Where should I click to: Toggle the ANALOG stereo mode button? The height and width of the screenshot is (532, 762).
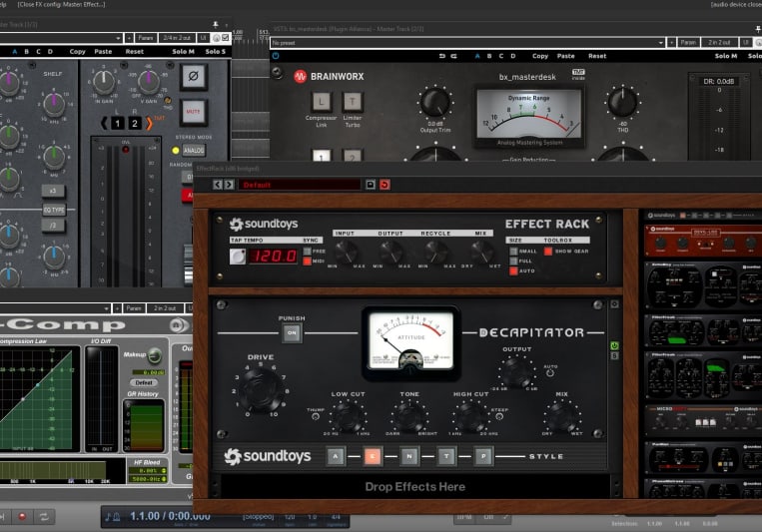coord(194,151)
